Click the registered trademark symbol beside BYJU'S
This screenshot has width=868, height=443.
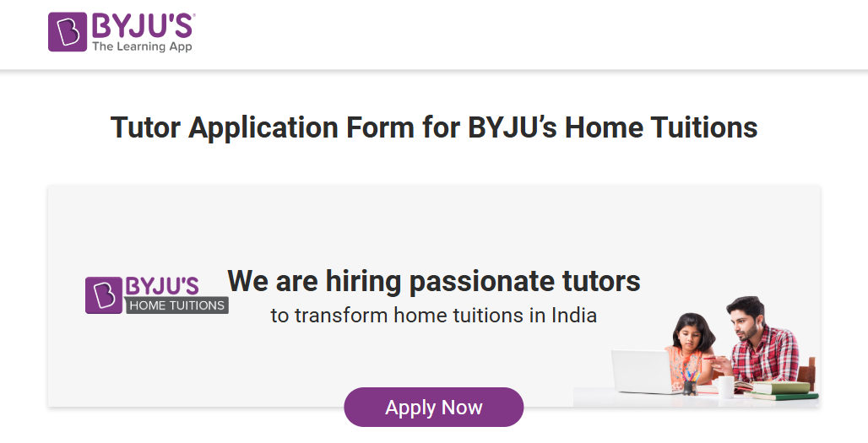[x=193, y=14]
